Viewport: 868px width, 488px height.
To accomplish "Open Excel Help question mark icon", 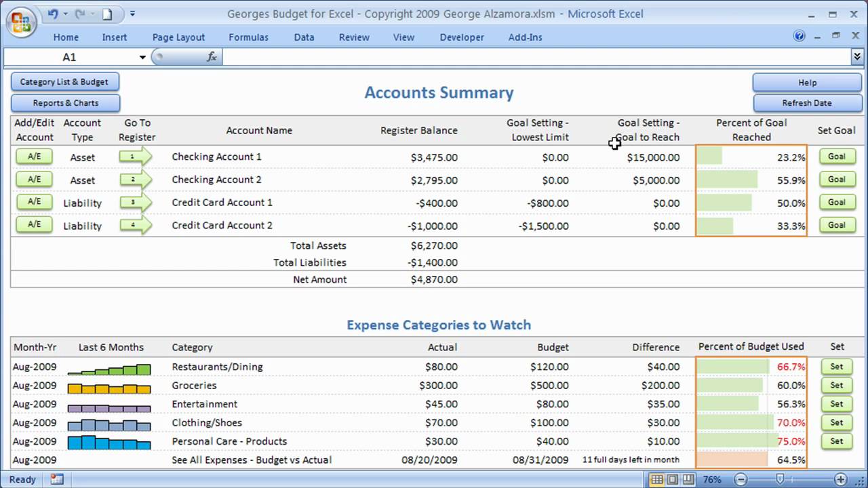I will point(800,36).
